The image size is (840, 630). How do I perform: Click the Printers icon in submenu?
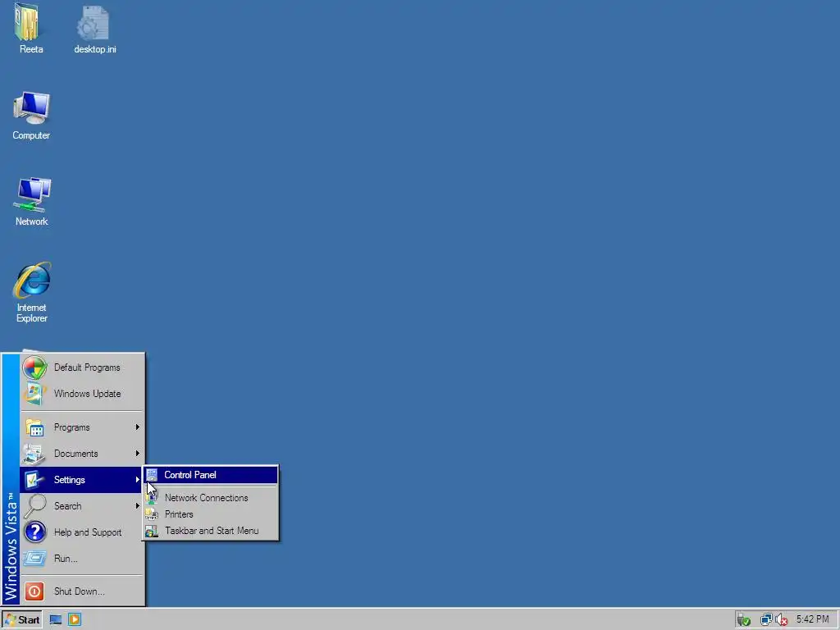(x=152, y=514)
